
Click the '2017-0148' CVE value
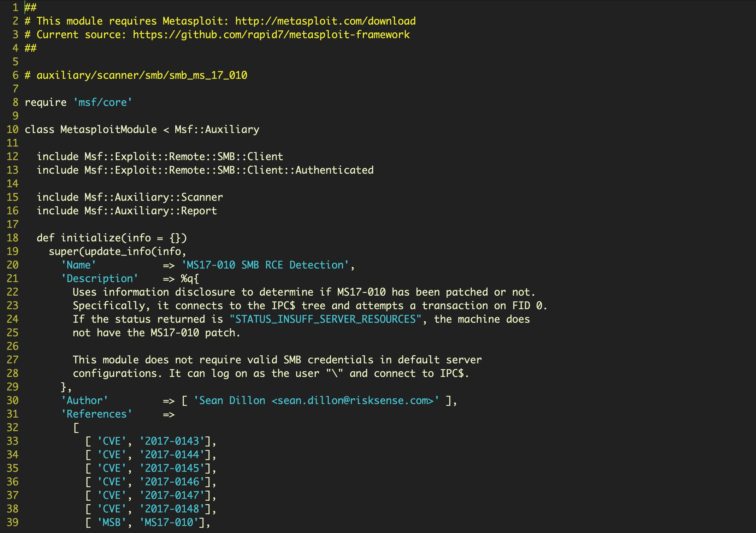point(172,509)
